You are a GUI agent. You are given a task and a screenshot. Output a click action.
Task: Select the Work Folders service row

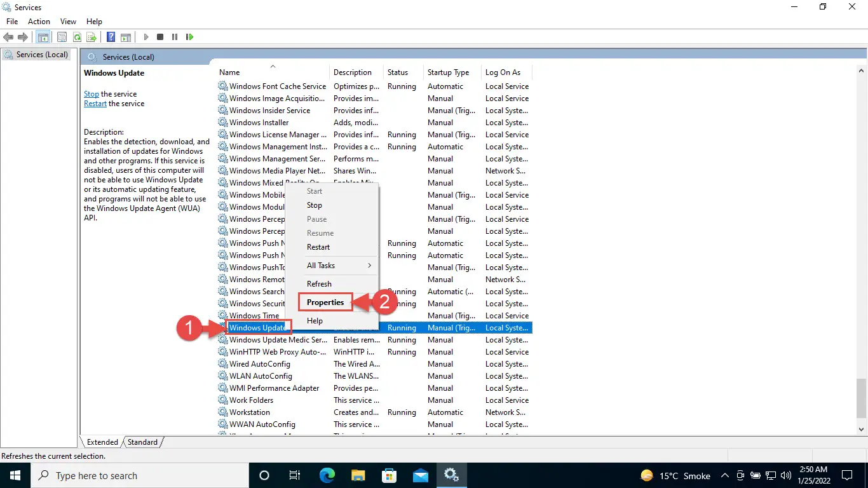[375, 400]
